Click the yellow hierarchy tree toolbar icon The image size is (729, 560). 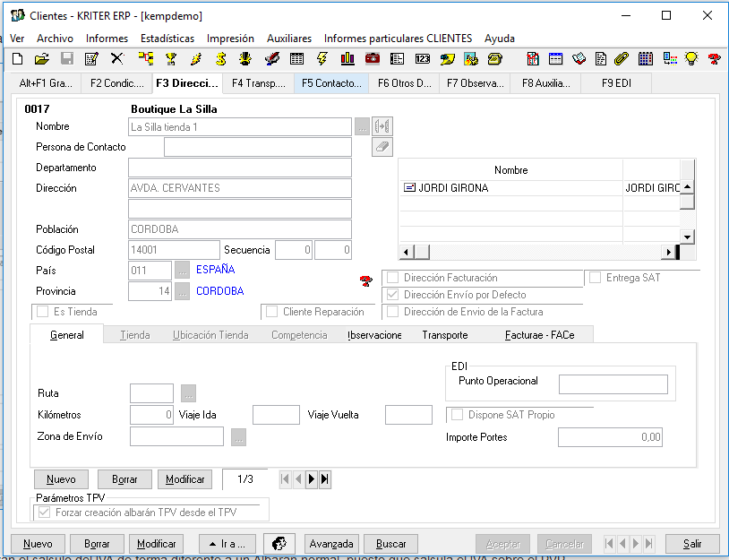(145, 58)
